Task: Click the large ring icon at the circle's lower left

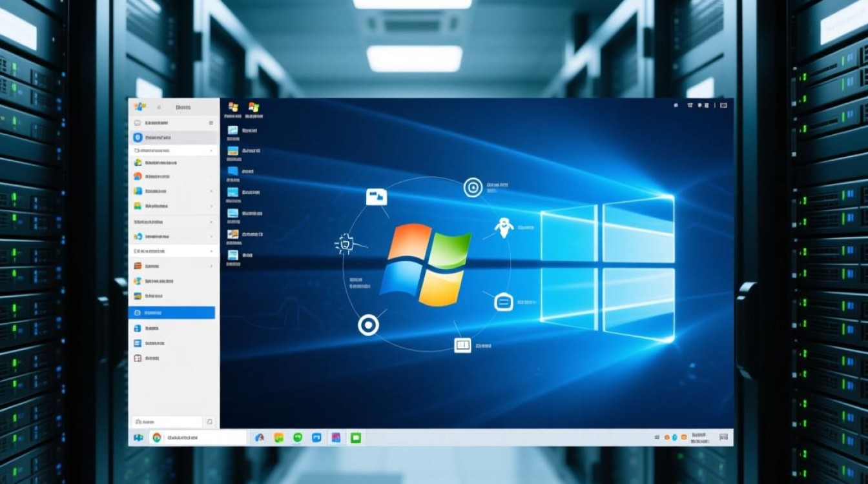Action: point(368,325)
